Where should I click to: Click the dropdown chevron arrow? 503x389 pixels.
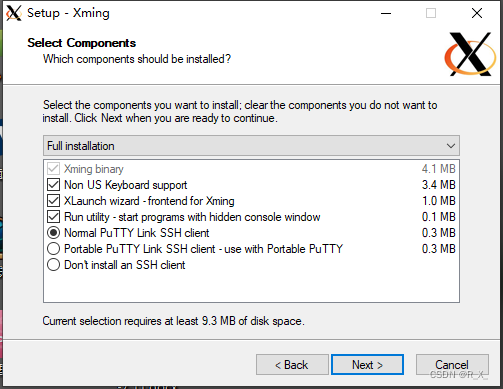[451, 146]
